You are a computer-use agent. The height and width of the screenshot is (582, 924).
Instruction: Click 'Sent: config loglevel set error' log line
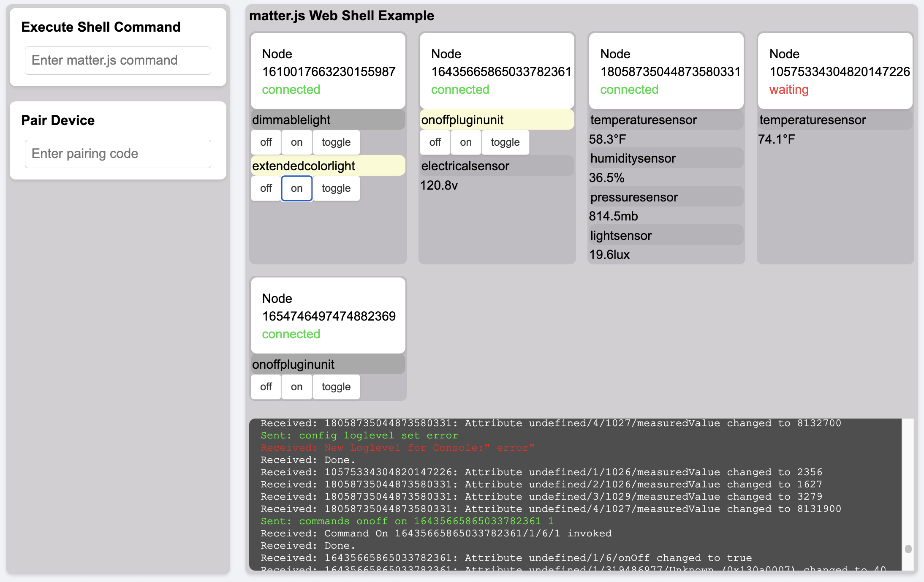pos(359,435)
